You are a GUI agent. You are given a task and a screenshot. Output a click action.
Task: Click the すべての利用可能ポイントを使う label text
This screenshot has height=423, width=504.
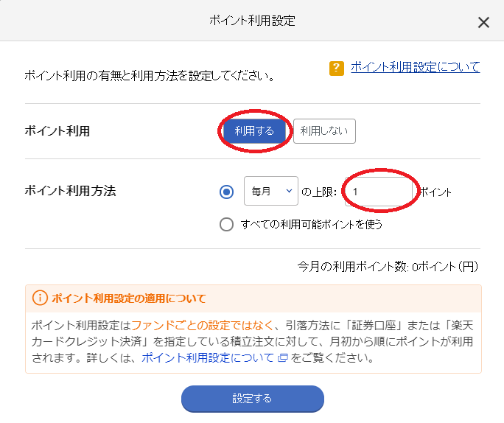point(312,224)
